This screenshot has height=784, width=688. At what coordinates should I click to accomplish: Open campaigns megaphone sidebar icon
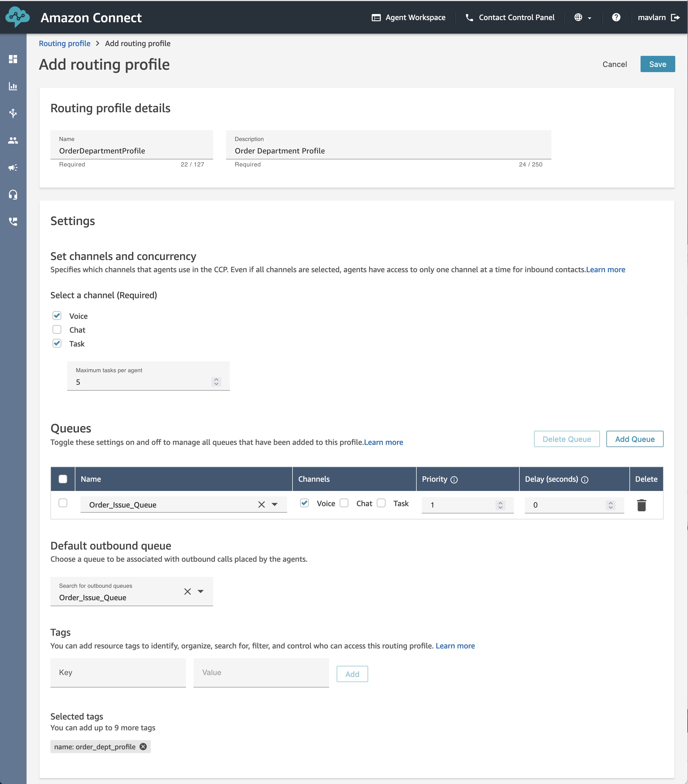point(13,168)
